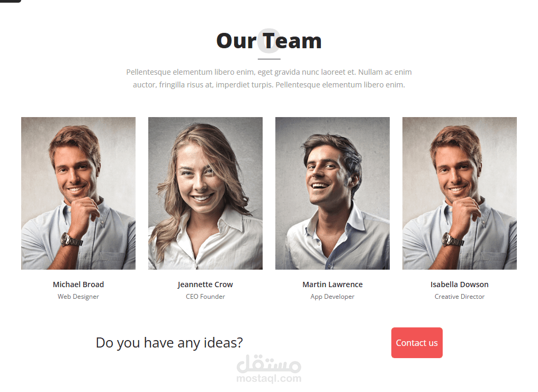Click the Pellentesque description paragraph
Viewport: 538px width, 392px height.
269,78
